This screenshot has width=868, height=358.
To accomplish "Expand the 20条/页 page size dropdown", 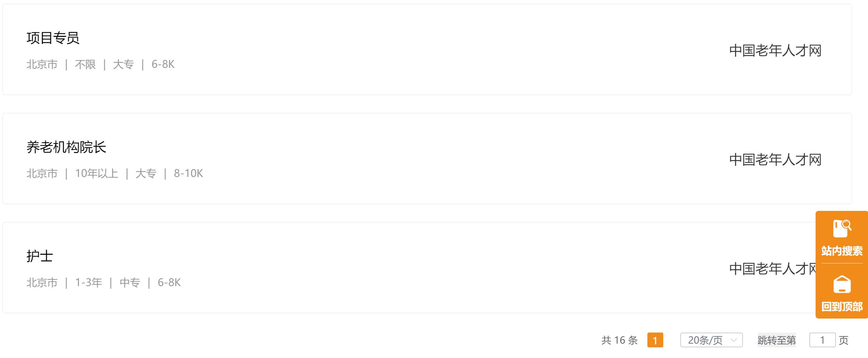I will click(x=711, y=340).
